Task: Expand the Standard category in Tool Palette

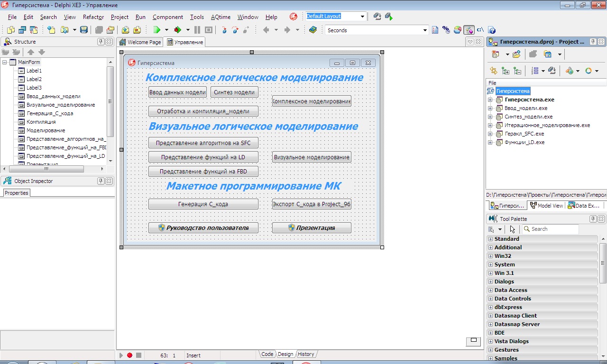Action: coord(490,239)
